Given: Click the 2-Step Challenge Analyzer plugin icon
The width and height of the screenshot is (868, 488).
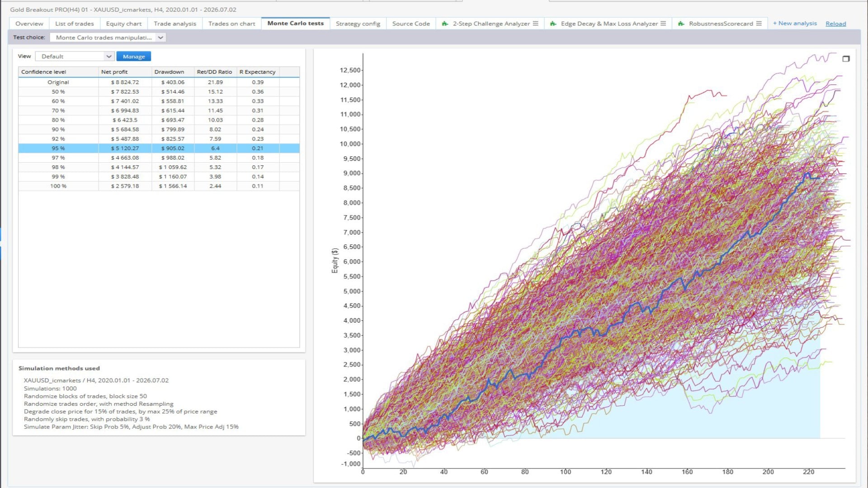Looking at the screenshot, I should [445, 23].
